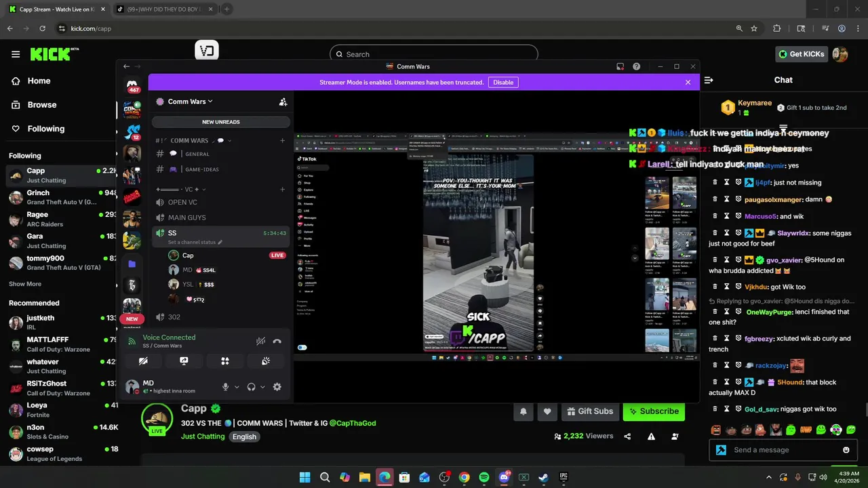Switch to Capp Stream browser tab
Screen dimensions: 868x488
56,9
